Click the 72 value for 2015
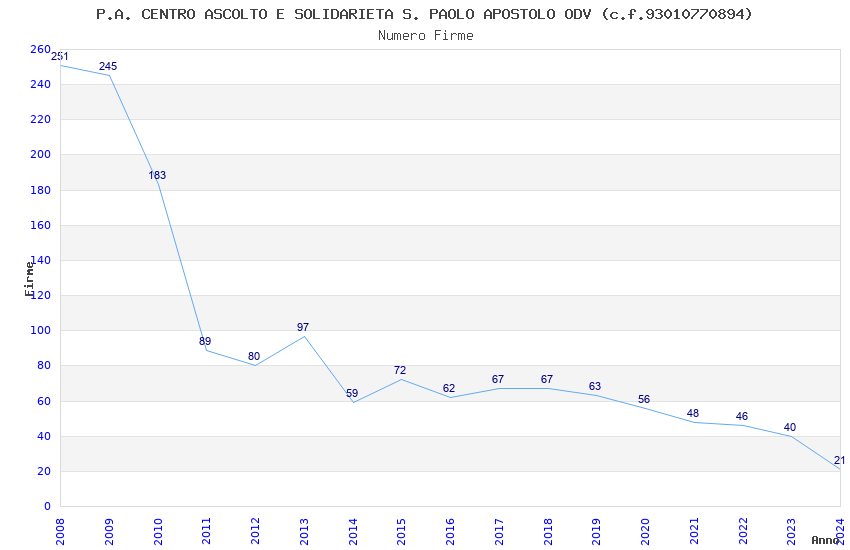Screen dimensions: 850x550 400,370
